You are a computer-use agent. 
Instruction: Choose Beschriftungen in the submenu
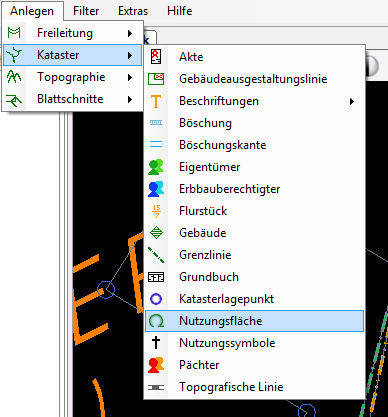(x=254, y=101)
